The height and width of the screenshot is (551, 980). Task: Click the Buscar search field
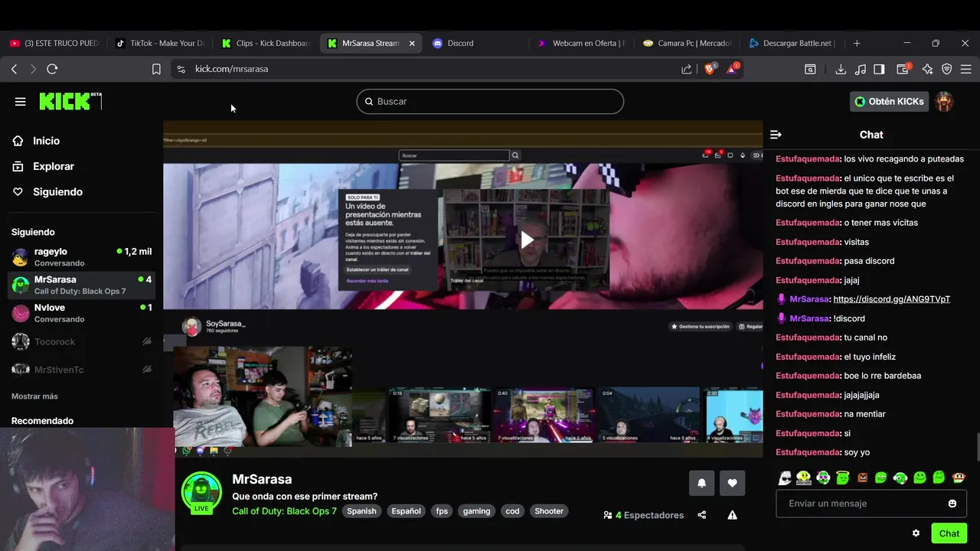[x=490, y=101]
